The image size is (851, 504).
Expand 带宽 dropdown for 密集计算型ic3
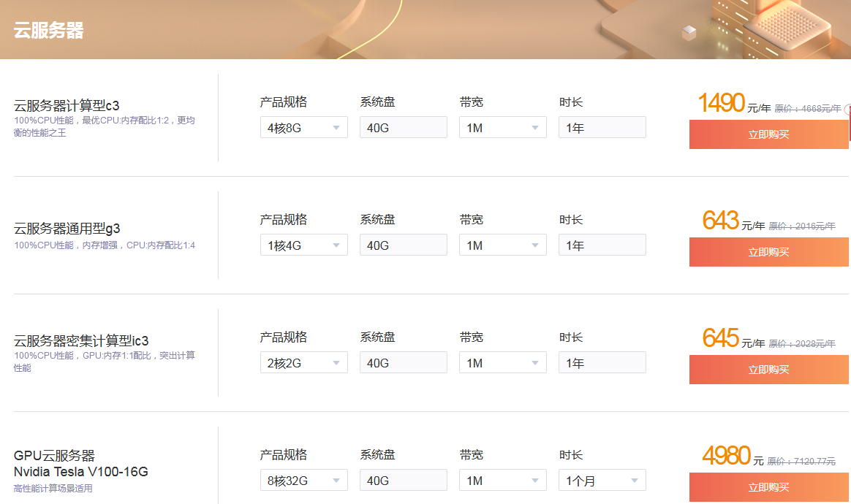pos(502,363)
